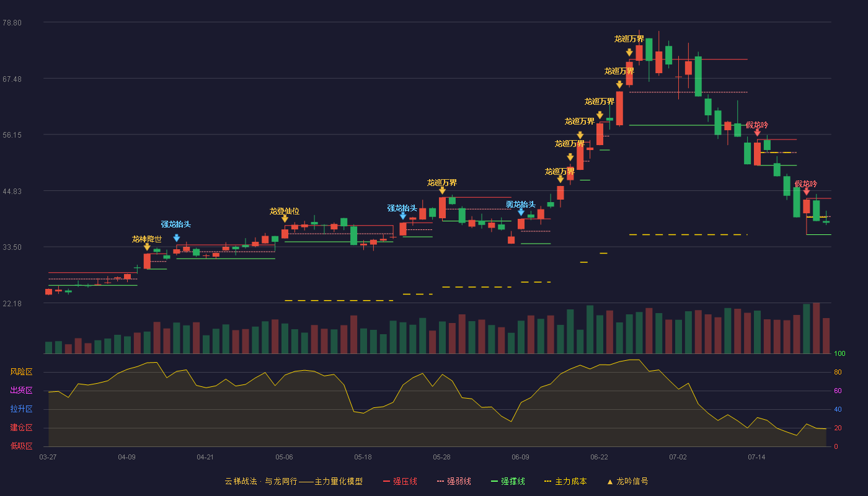The width and height of the screenshot is (868, 496).
Task: Click the blue 40 indicator scale value
Action: (838, 409)
